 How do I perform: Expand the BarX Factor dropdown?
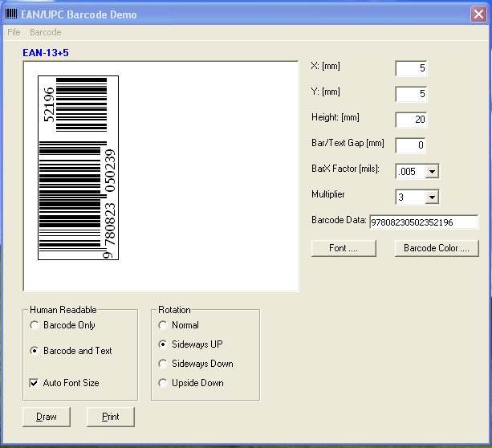tap(432, 171)
